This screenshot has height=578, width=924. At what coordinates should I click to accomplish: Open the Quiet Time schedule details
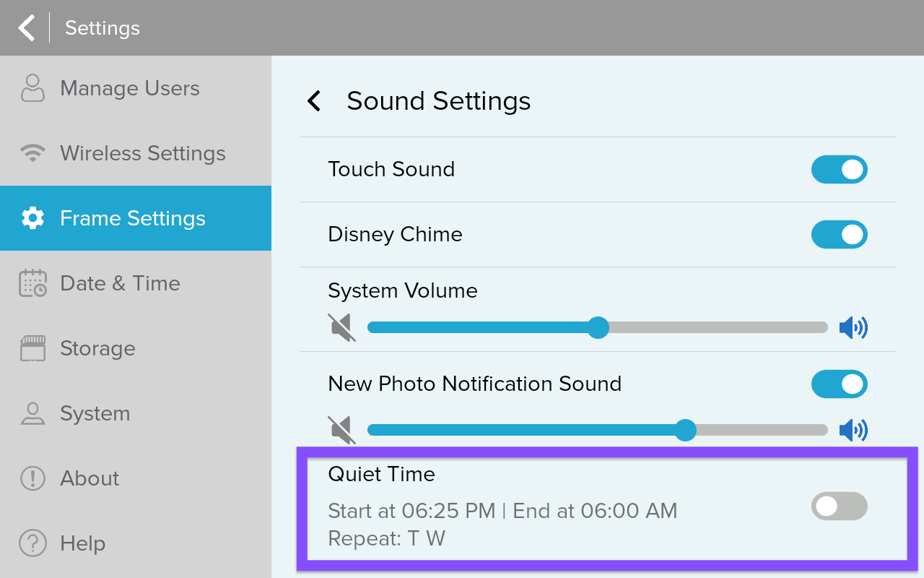click(x=502, y=512)
